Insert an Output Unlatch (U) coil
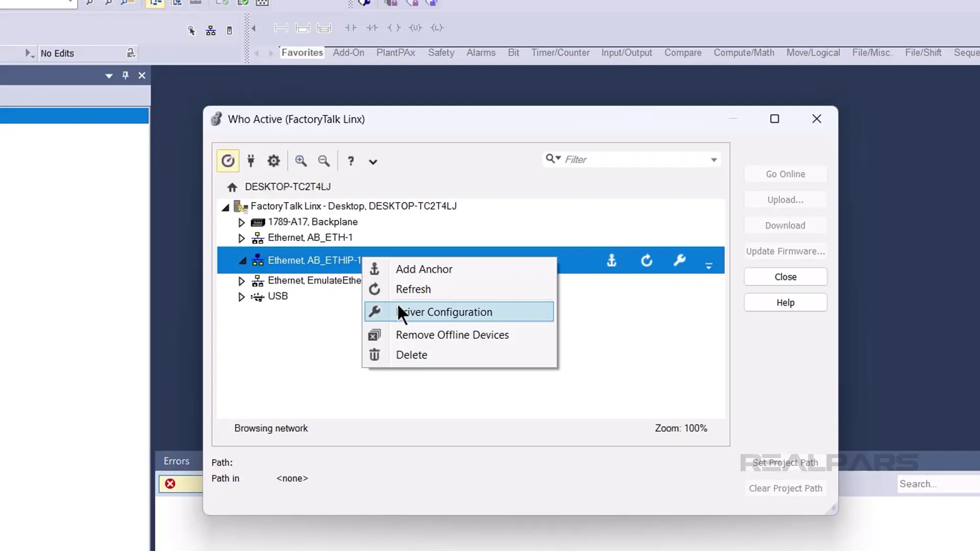Image resolution: width=980 pixels, height=551 pixels. pos(415,28)
